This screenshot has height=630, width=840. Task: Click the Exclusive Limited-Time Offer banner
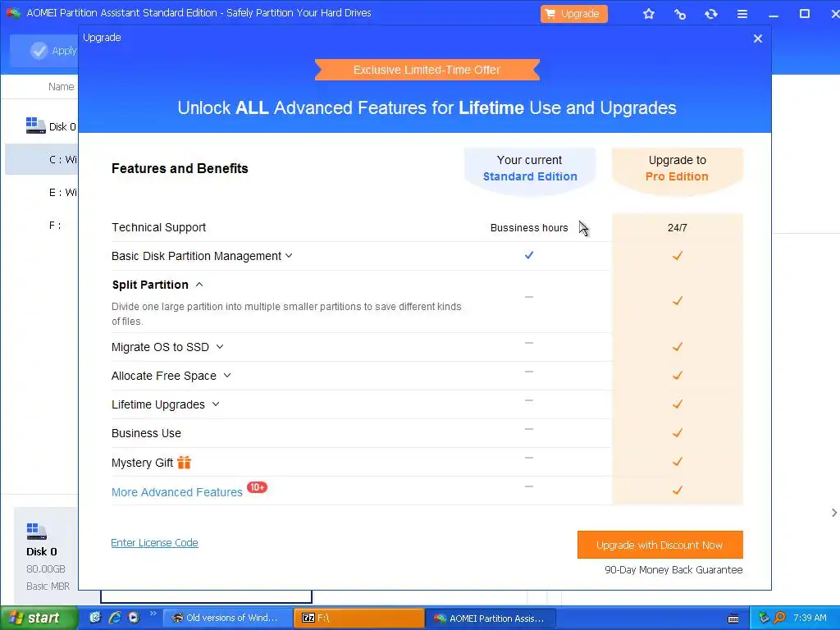[427, 70]
